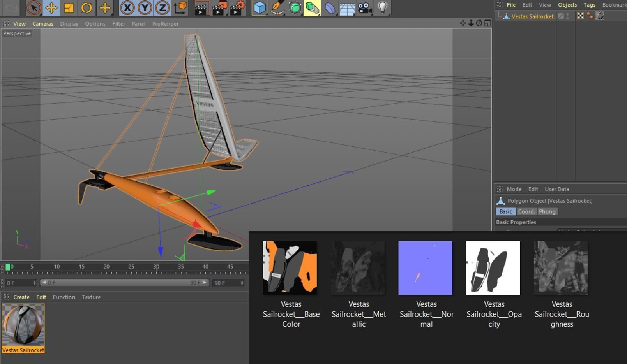Image resolution: width=627 pixels, height=364 pixels.
Task: Click the viewport zoom camera icon
Action: click(x=471, y=23)
